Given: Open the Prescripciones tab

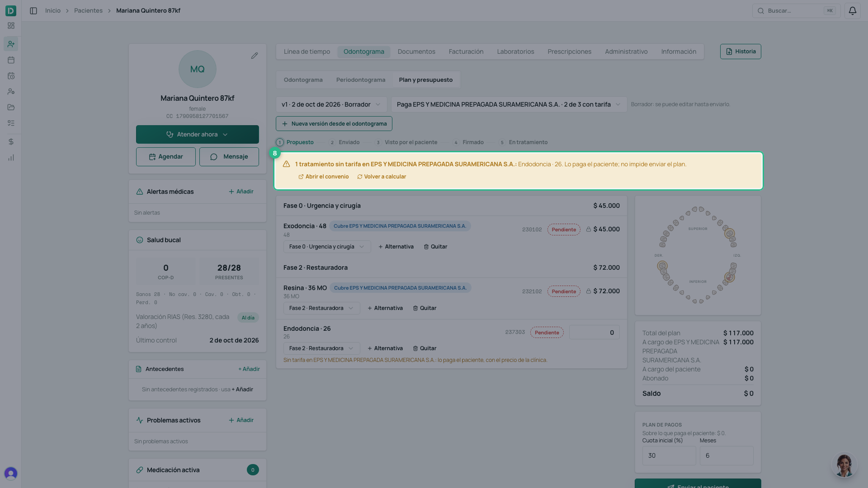Looking at the screenshot, I should pyautogui.click(x=569, y=52).
